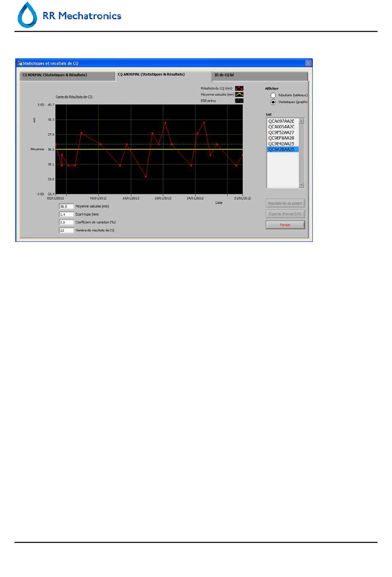Click the RR Mechatronics logo
Viewport: 392px width, 577px height.
[x=69, y=15]
